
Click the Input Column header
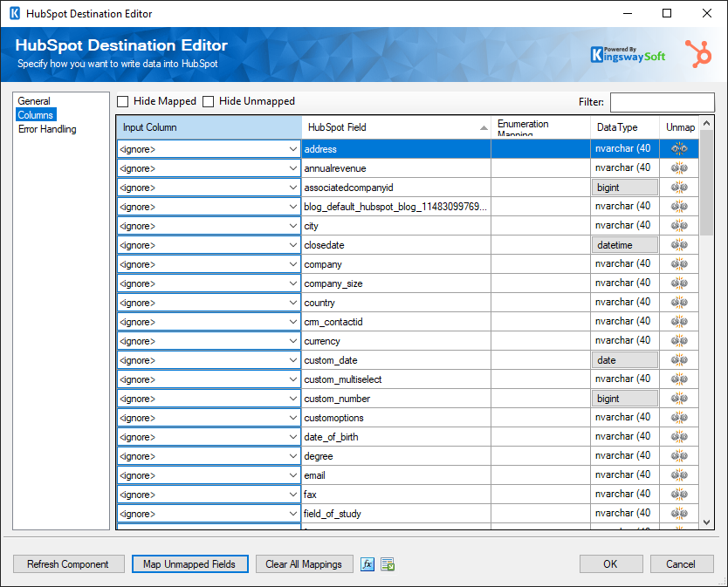(209, 127)
